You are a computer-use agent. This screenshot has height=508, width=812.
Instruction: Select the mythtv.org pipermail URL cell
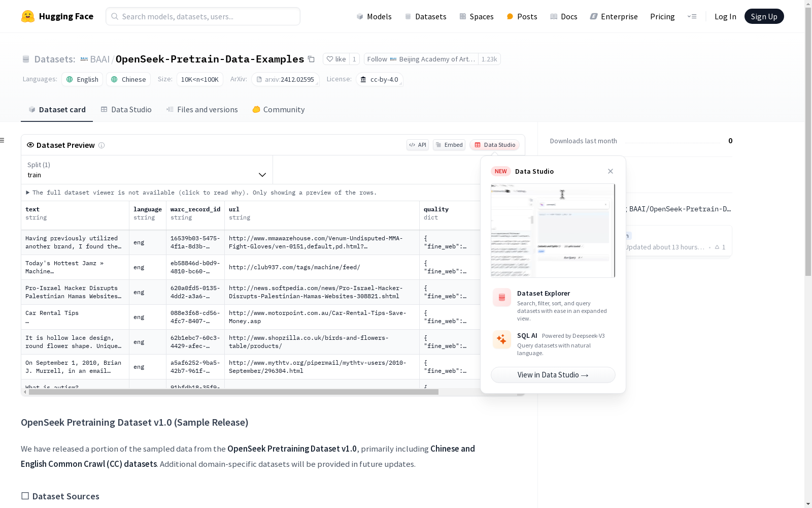point(322,367)
